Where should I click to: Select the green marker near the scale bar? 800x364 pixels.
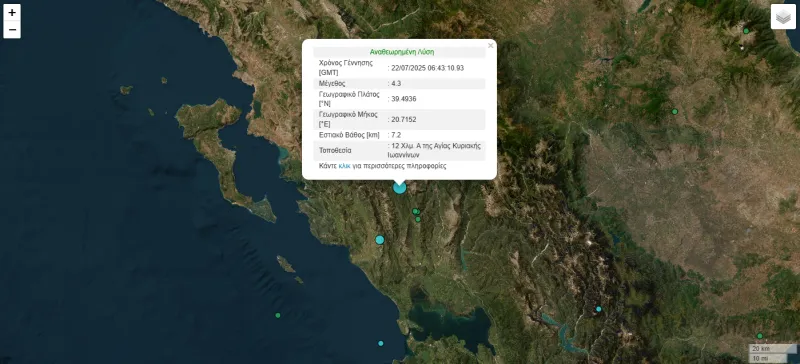point(760,335)
